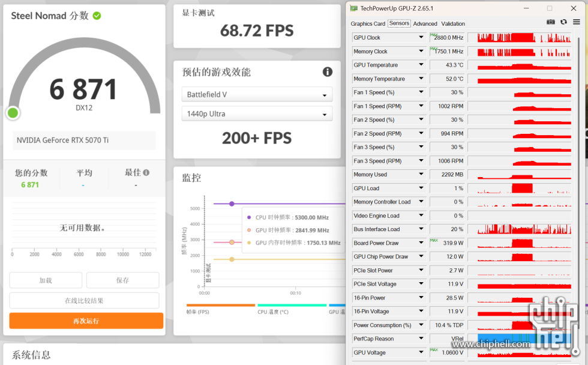Click the purple CPU clock marker on chart
The height and width of the screenshot is (365, 588).
[x=232, y=204]
